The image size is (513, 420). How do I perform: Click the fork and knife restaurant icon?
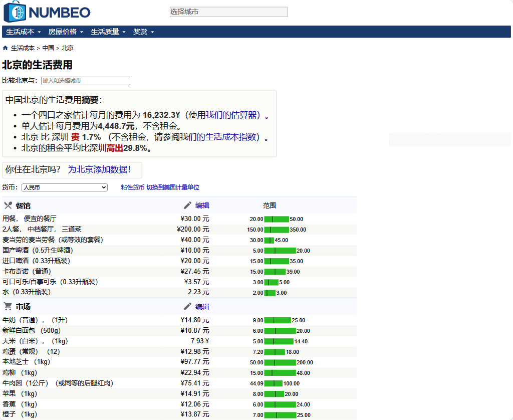(8, 205)
